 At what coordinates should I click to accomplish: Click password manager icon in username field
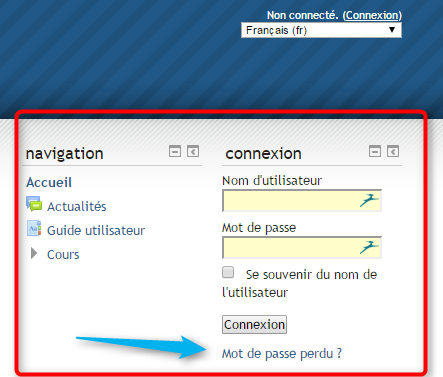point(369,200)
